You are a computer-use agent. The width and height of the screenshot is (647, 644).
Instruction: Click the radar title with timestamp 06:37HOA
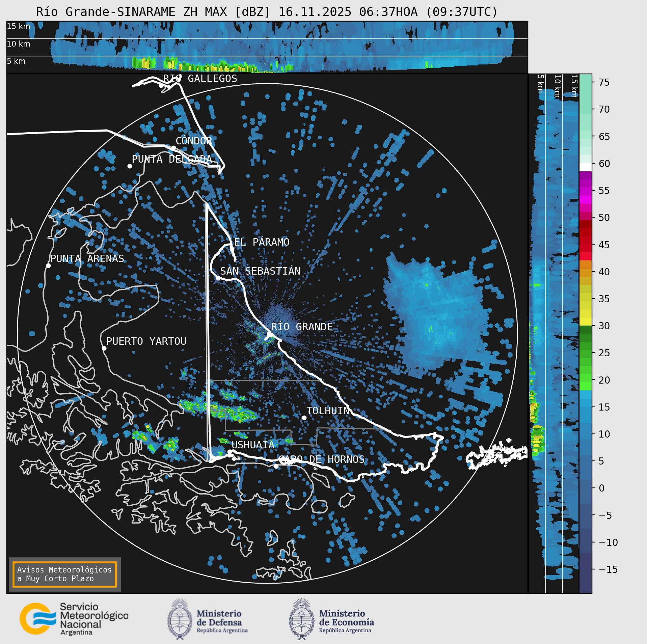267,12
